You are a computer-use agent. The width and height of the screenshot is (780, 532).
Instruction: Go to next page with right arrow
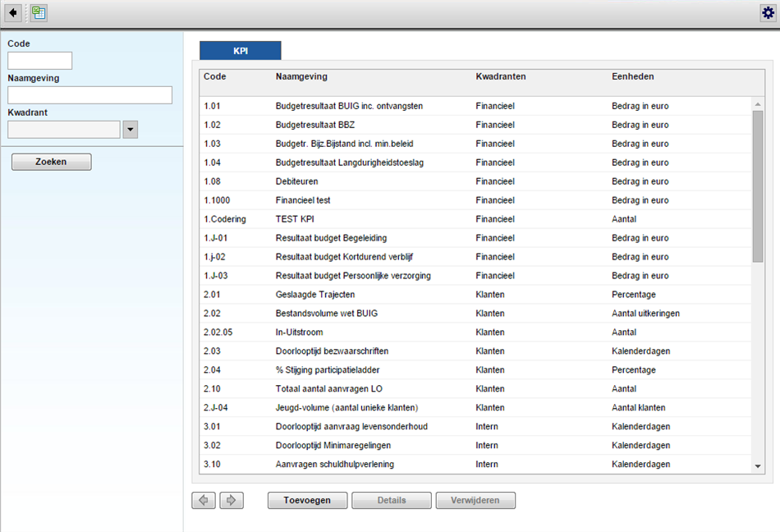pos(232,500)
